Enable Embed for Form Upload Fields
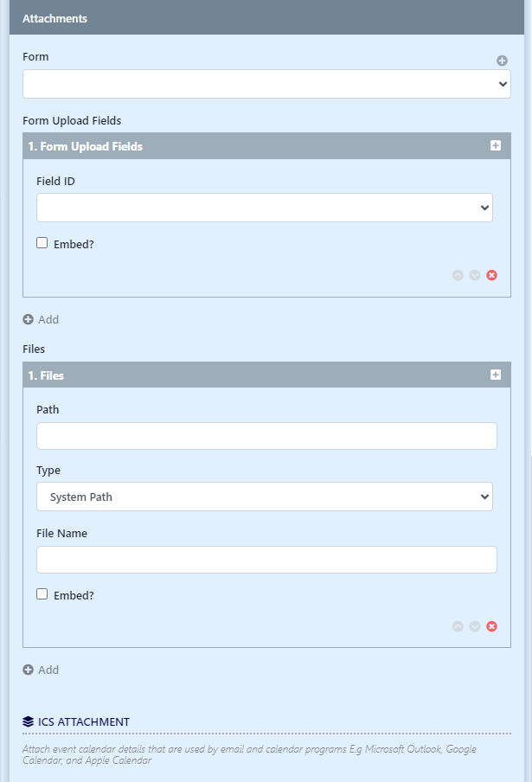Viewport: 532px width, 782px height. pos(42,243)
